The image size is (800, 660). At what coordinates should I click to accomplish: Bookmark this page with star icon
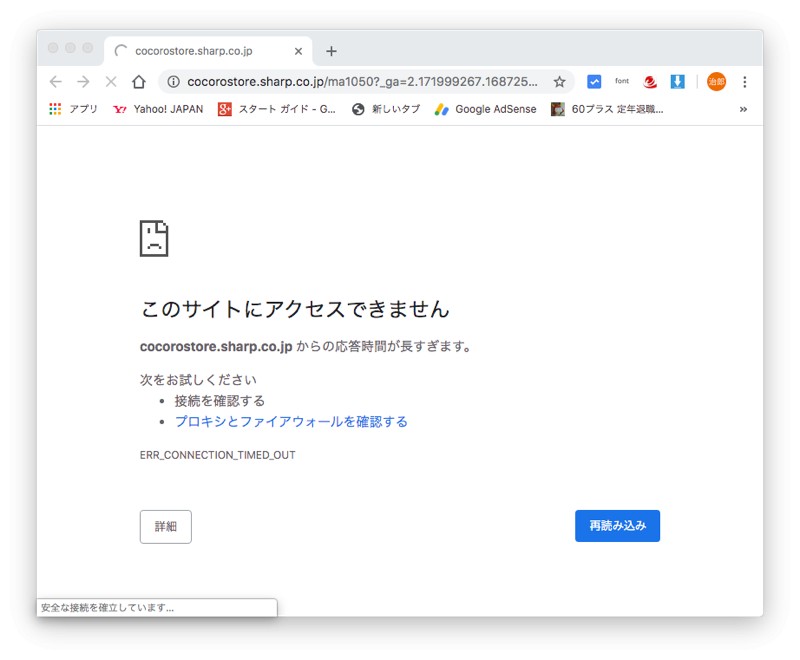point(559,82)
